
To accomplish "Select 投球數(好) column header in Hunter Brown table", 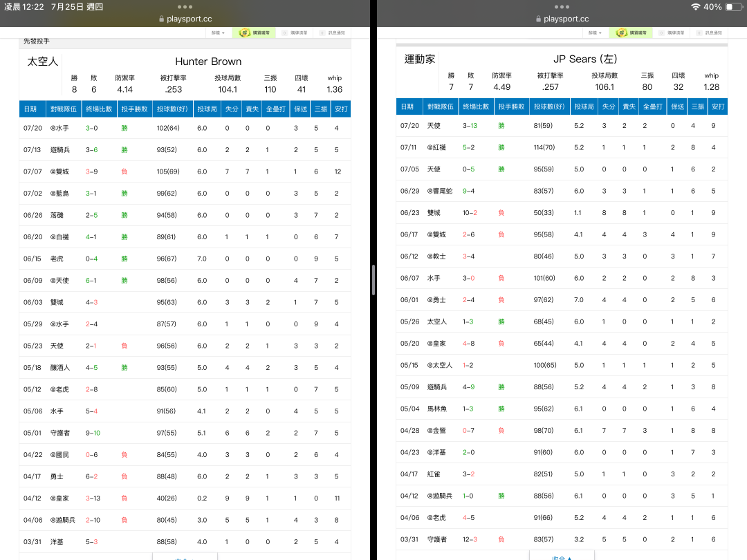I will [x=172, y=109].
